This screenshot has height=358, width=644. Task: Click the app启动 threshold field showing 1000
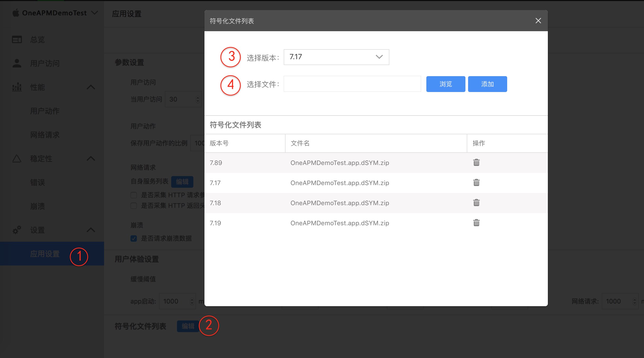pyautogui.click(x=177, y=301)
